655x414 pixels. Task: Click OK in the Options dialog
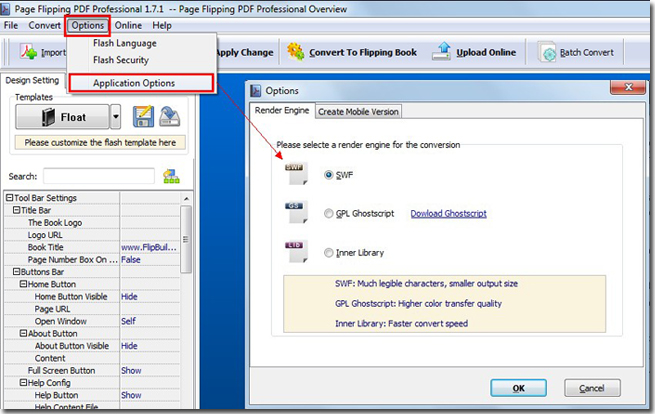tap(518, 388)
